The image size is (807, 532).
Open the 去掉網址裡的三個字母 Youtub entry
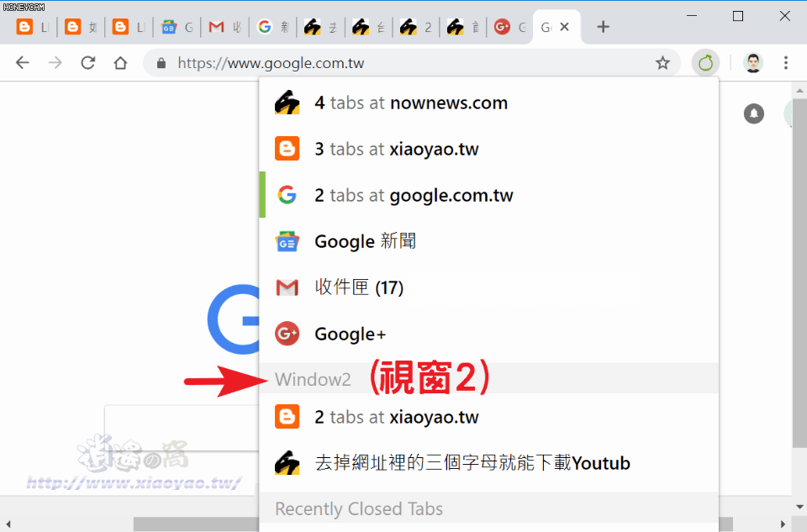(x=489, y=463)
